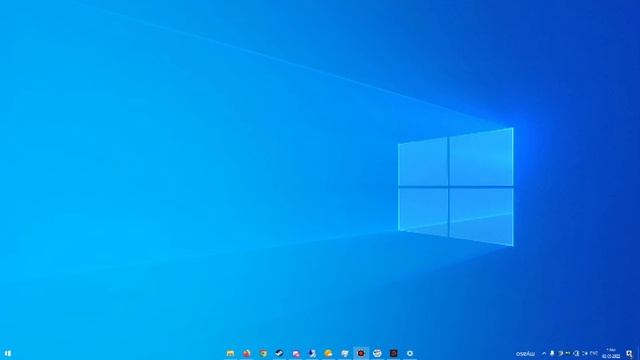The image size is (640, 360).
Task: Switch to the highlighted active app in the taskbar
Action: pos(361,353)
